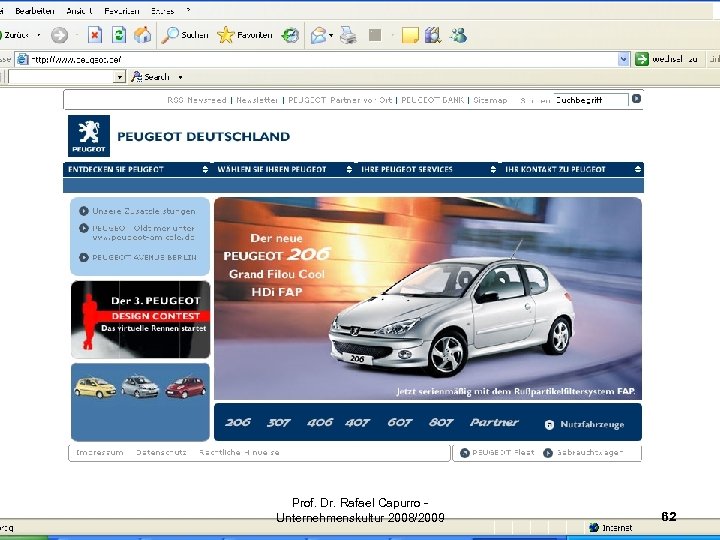Click the Suchbegriff search field
Viewport: 720px width, 540px height.
coord(591,100)
